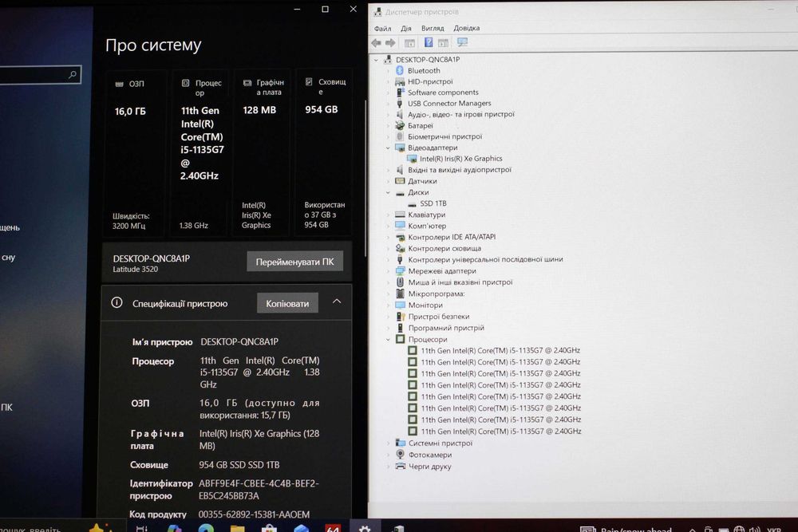Select the first i5-1135G7 processor entry
Viewport: 798px width, 532px height.
point(500,350)
